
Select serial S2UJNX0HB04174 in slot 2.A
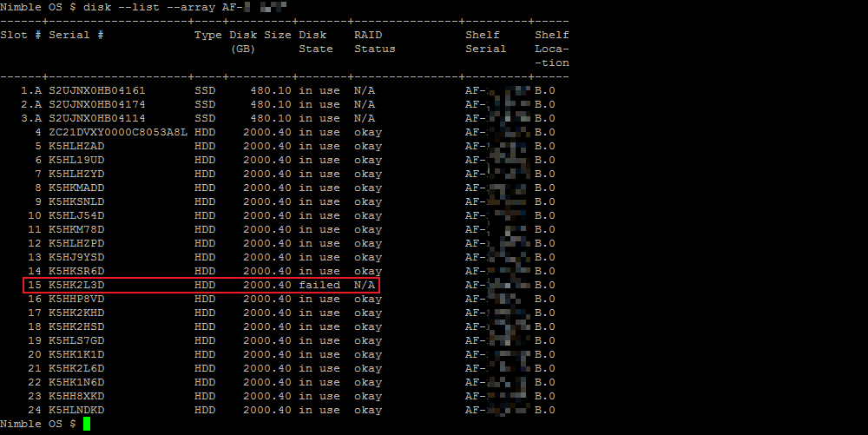click(x=97, y=104)
